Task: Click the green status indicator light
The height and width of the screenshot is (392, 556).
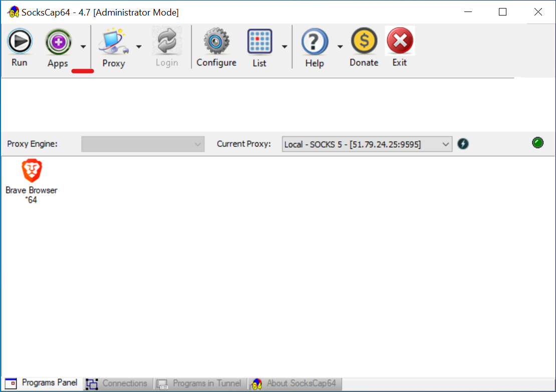Action: point(537,143)
